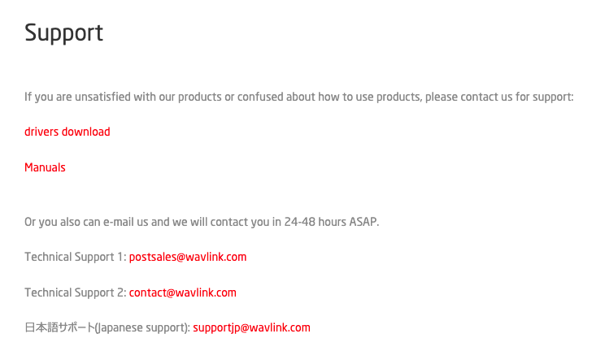The height and width of the screenshot is (364, 605).
Task: Open the Manuals link
Action: 45,167
